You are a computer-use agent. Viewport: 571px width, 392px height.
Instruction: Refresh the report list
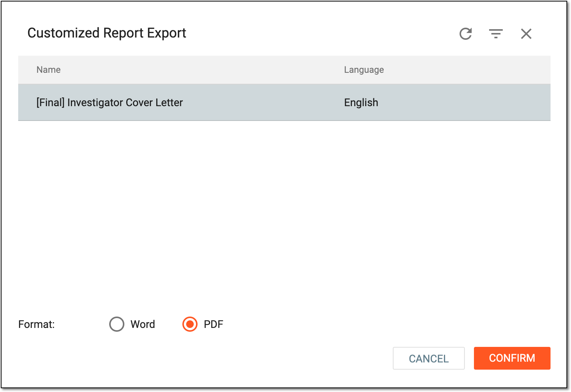(x=466, y=34)
